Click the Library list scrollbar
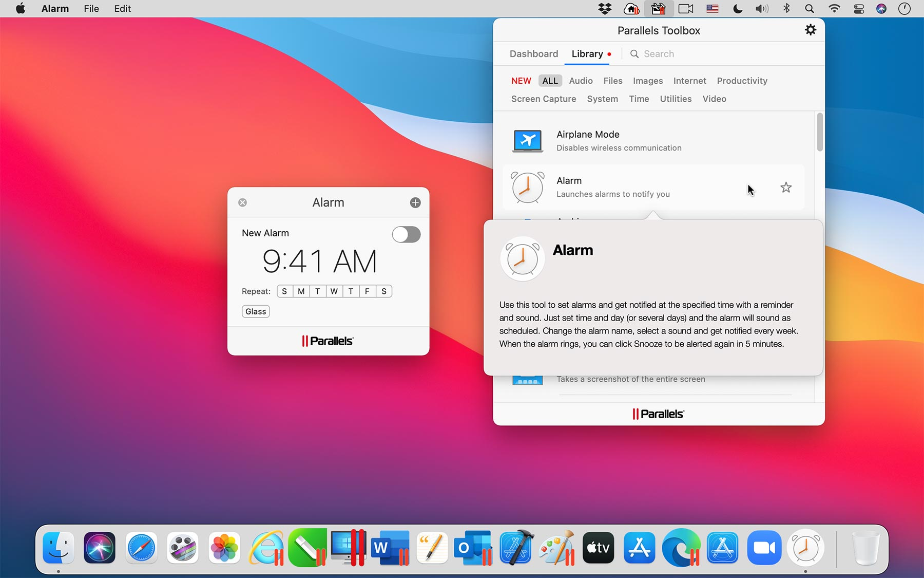This screenshot has width=924, height=578. (820, 133)
